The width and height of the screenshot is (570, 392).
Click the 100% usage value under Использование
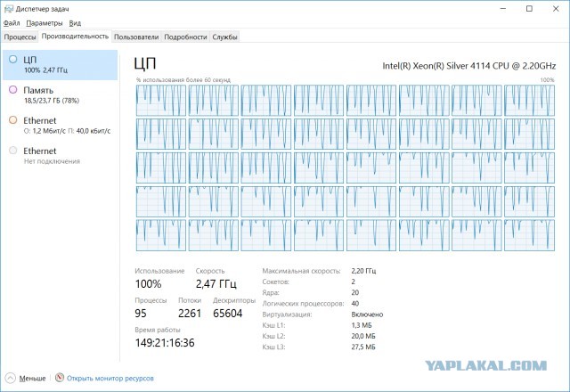pyautogui.click(x=149, y=284)
